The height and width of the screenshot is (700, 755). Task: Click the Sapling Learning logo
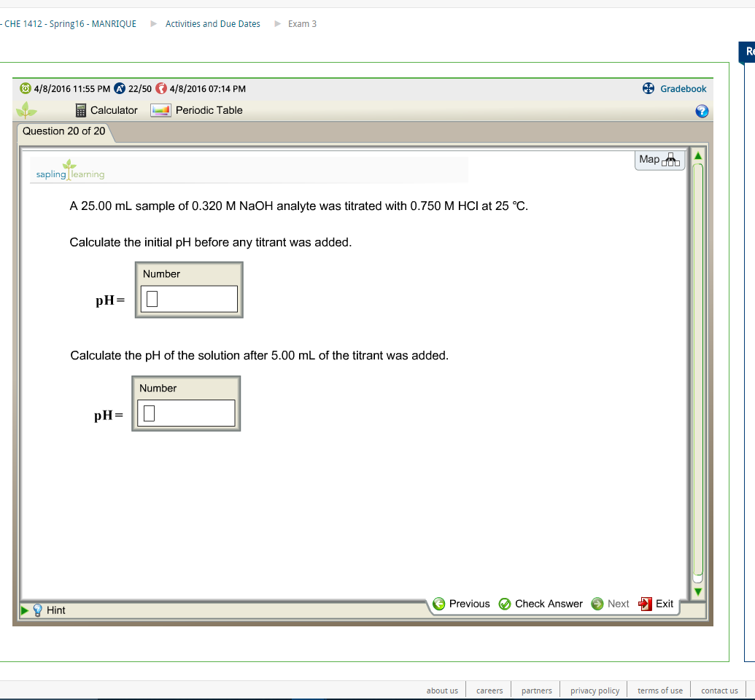tap(70, 170)
